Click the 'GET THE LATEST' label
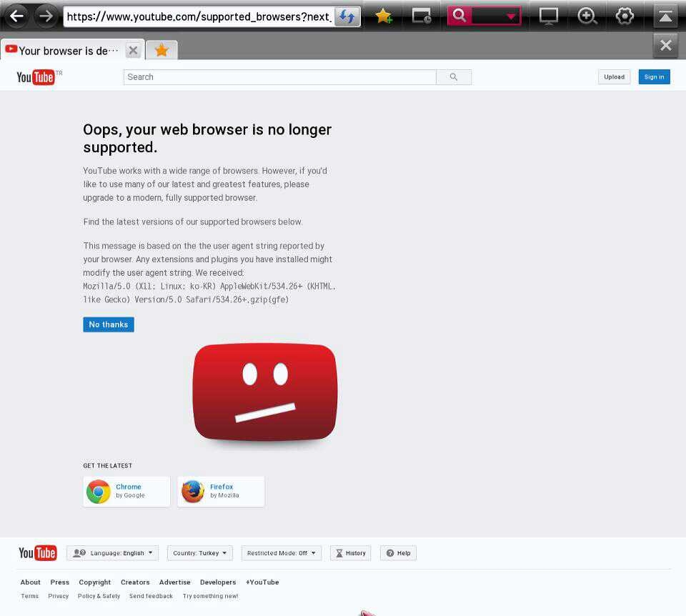 (x=108, y=465)
